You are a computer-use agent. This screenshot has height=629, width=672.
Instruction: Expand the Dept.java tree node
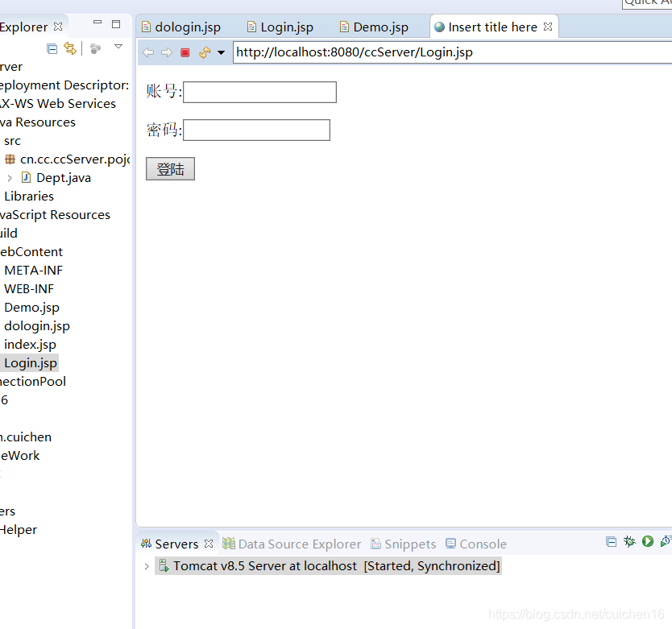(x=10, y=178)
